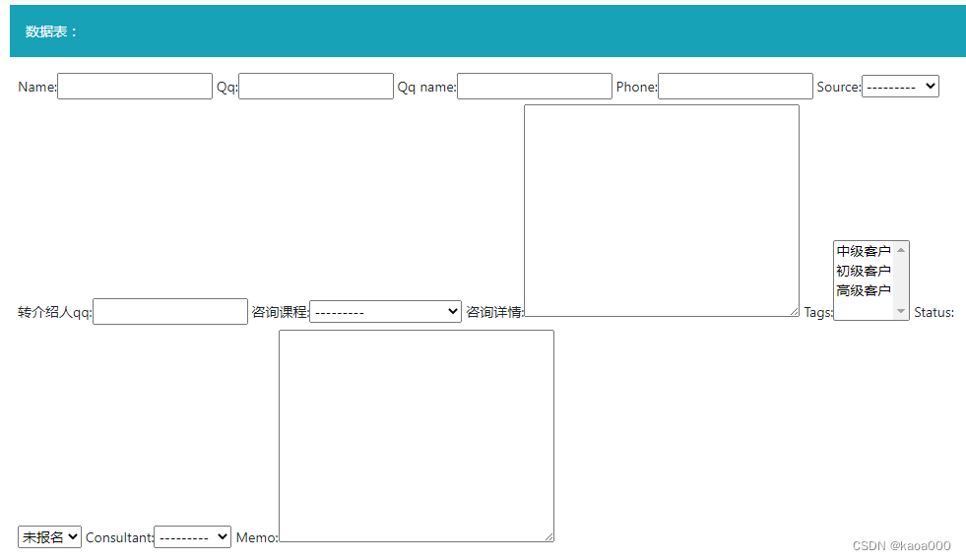Click the Phone label

pos(636,87)
